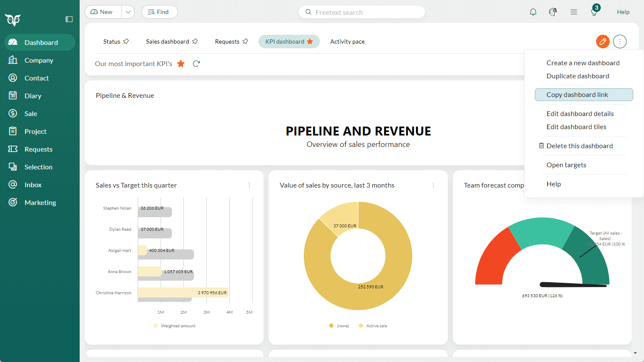Switch to the Activity pace tab

(x=347, y=41)
